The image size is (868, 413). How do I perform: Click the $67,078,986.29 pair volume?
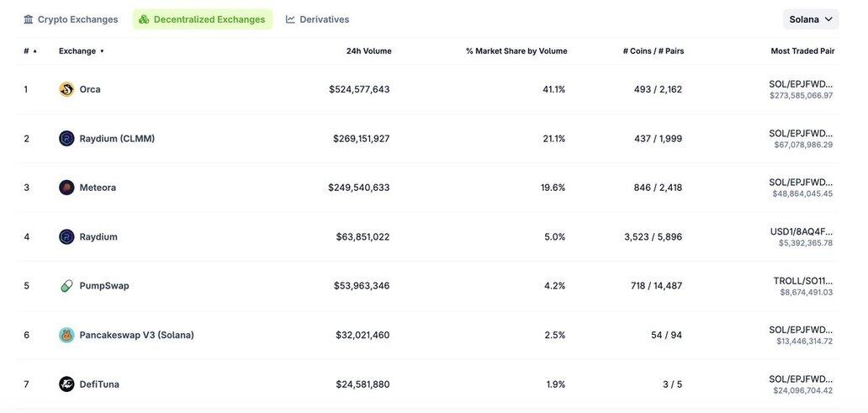coord(804,145)
